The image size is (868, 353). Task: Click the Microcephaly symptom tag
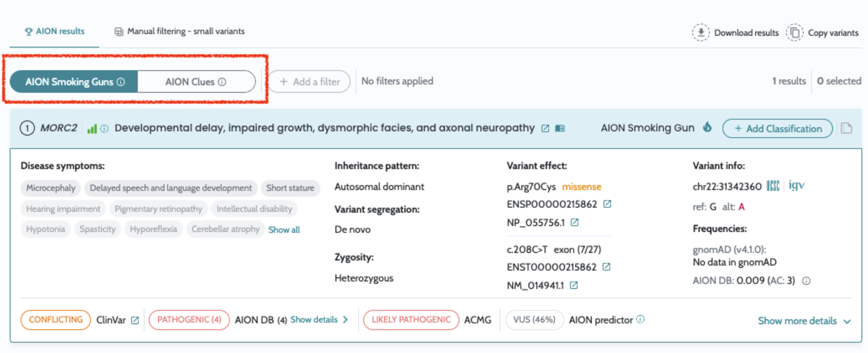pos(51,188)
